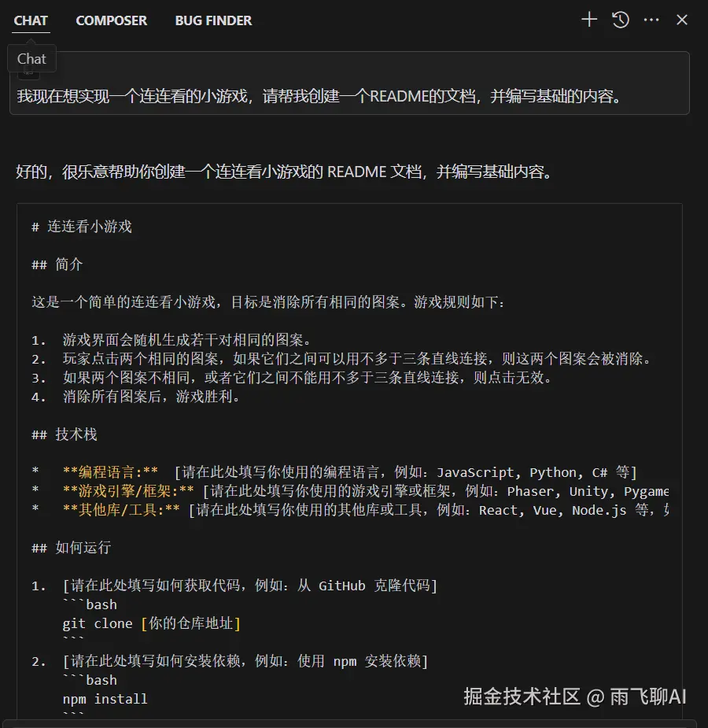Image resolution: width=708 pixels, height=728 pixels.
Task: Click the '## 技术栈' heading
Action: pyautogui.click(x=64, y=434)
